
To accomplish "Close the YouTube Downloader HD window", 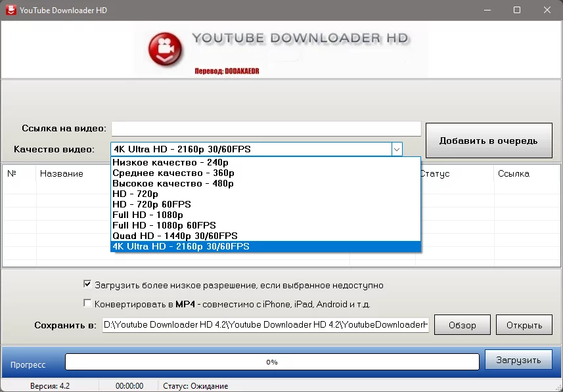I will click(547, 10).
